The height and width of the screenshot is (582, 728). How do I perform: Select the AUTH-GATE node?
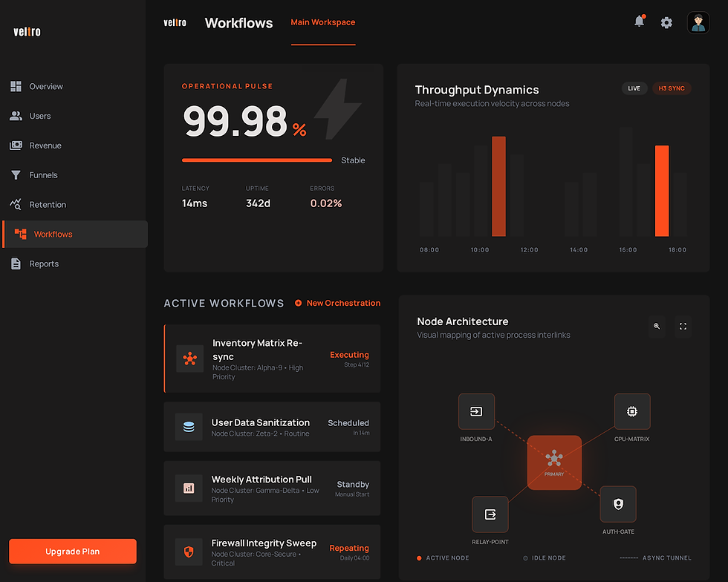[618, 504]
